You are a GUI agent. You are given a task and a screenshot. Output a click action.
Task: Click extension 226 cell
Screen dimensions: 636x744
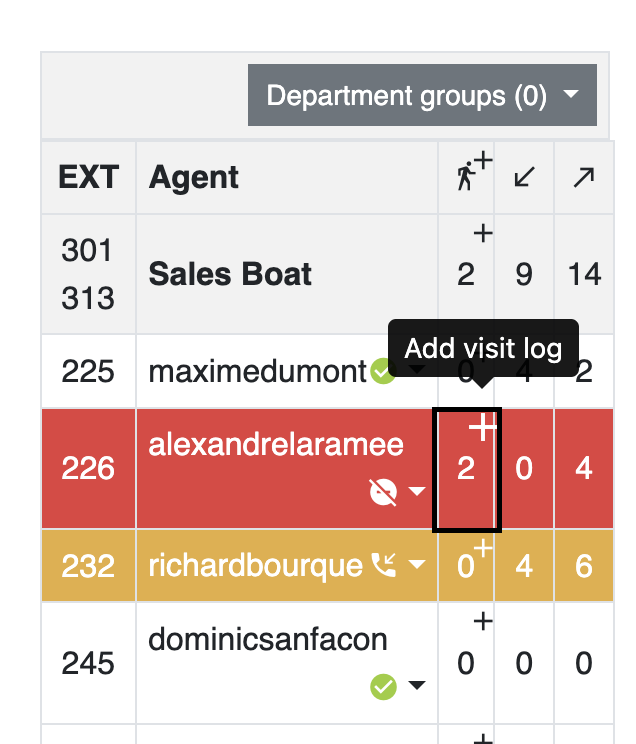88,468
